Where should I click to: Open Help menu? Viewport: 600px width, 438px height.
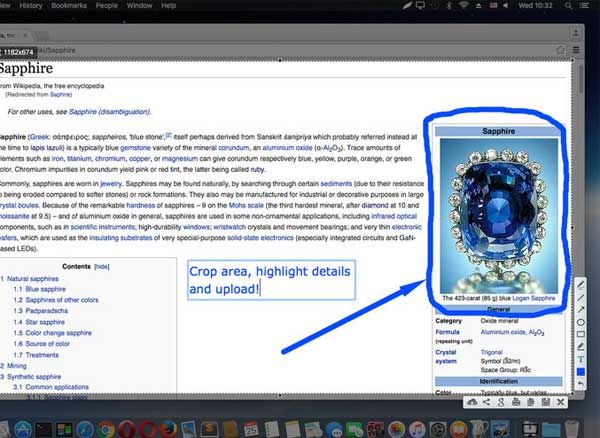[x=168, y=5]
